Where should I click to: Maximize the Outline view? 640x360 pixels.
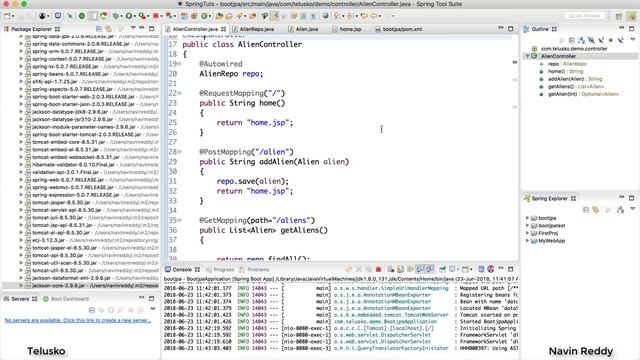coord(631,29)
